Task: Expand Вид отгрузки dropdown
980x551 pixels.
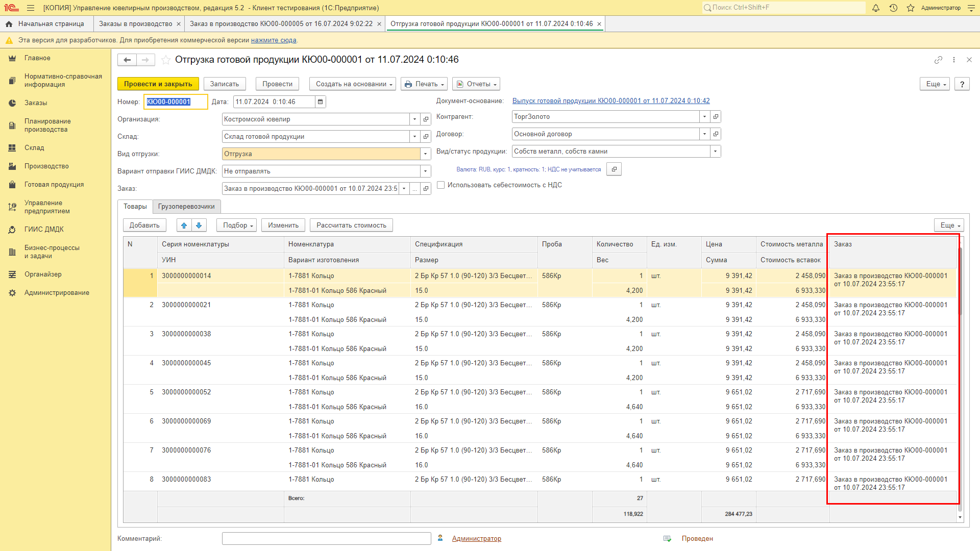Action: point(425,154)
